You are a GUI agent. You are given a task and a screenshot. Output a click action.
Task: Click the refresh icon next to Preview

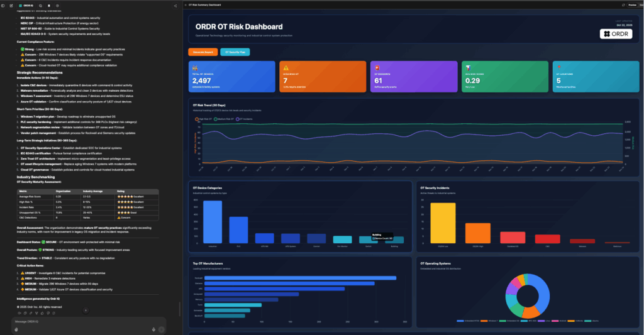(x=622, y=4)
